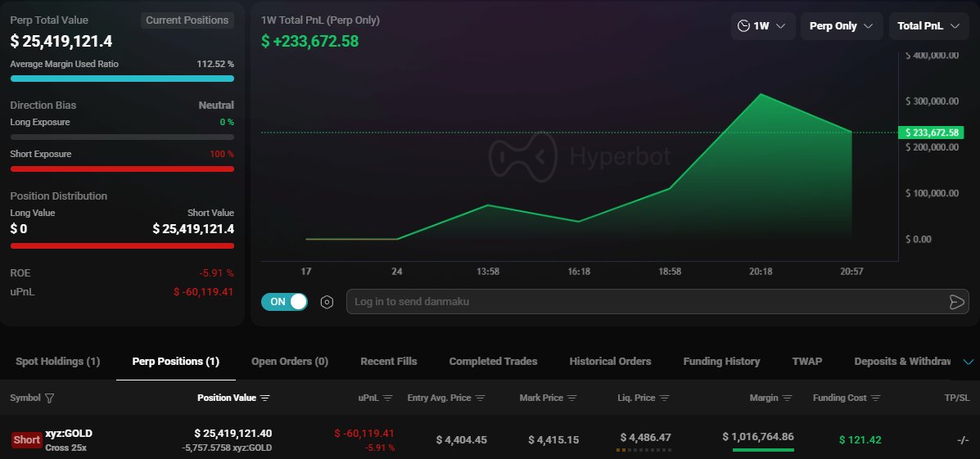The height and width of the screenshot is (459, 980).
Task: Click sort icon beside Liq. Price header
Action: (664, 398)
